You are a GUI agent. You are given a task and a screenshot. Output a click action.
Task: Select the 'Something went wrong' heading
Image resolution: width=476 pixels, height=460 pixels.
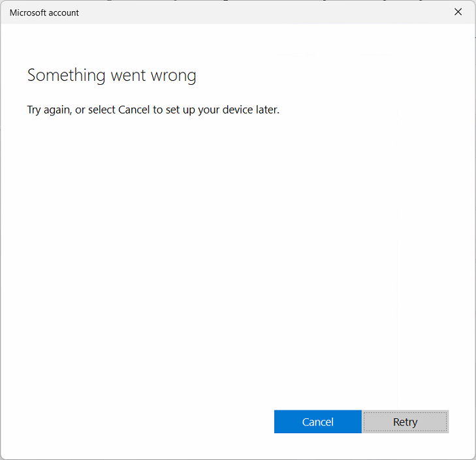tap(112, 76)
